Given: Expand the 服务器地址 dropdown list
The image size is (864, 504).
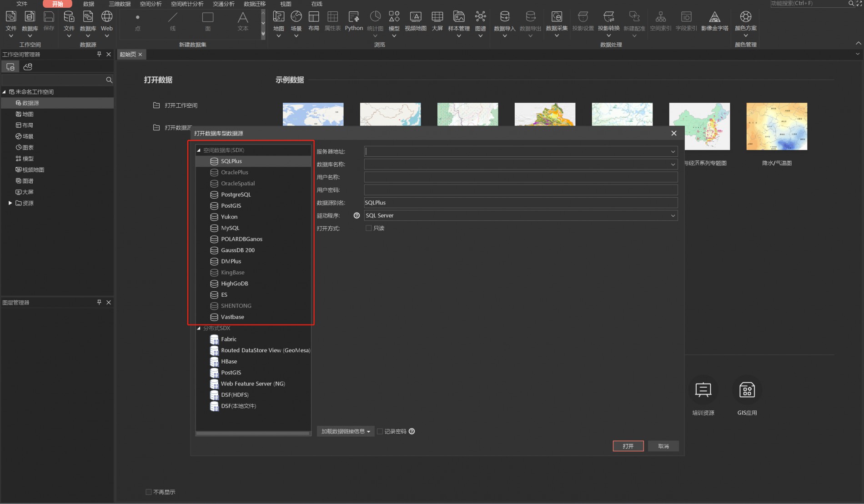Looking at the screenshot, I should coord(673,151).
